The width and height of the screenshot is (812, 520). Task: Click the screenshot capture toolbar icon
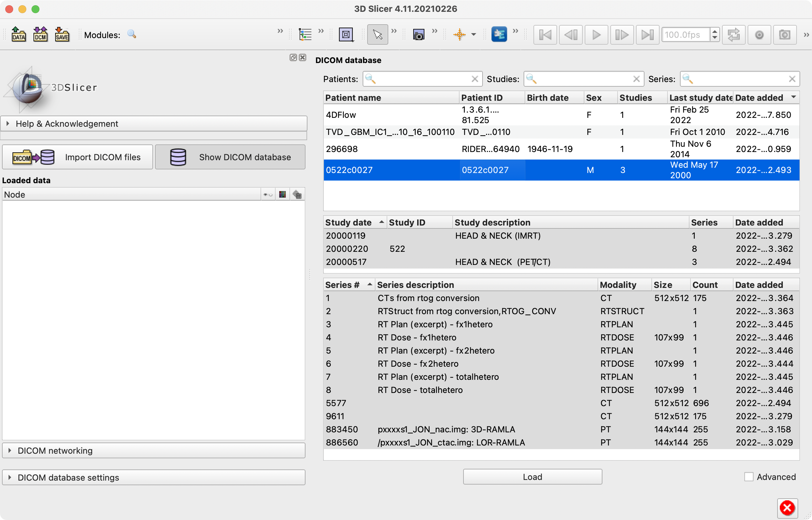click(418, 34)
